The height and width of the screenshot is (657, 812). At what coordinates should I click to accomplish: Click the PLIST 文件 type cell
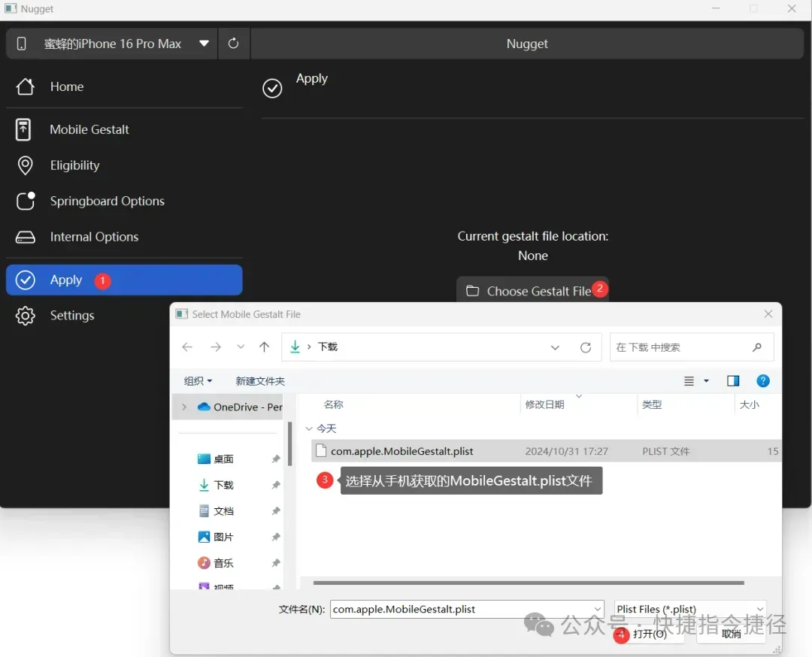pos(665,452)
